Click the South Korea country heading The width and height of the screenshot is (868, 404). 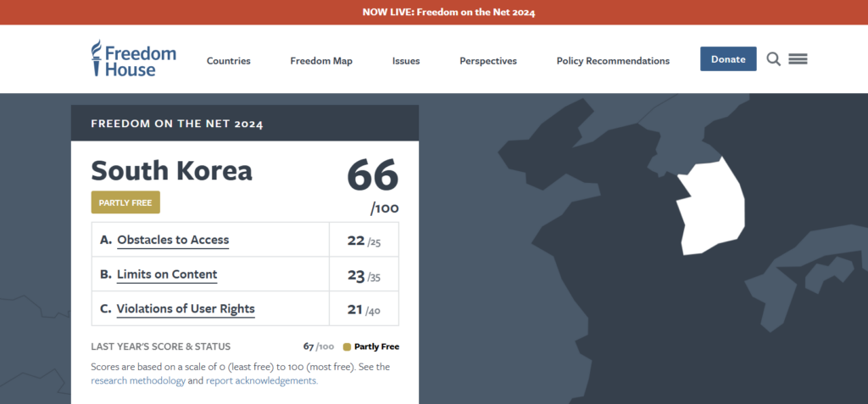(x=171, y=171)
